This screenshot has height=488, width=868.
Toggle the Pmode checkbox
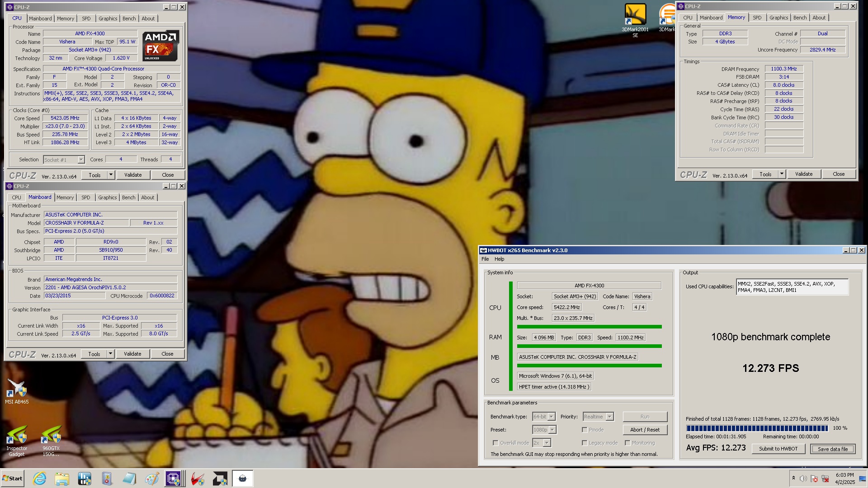coord(585,430)
